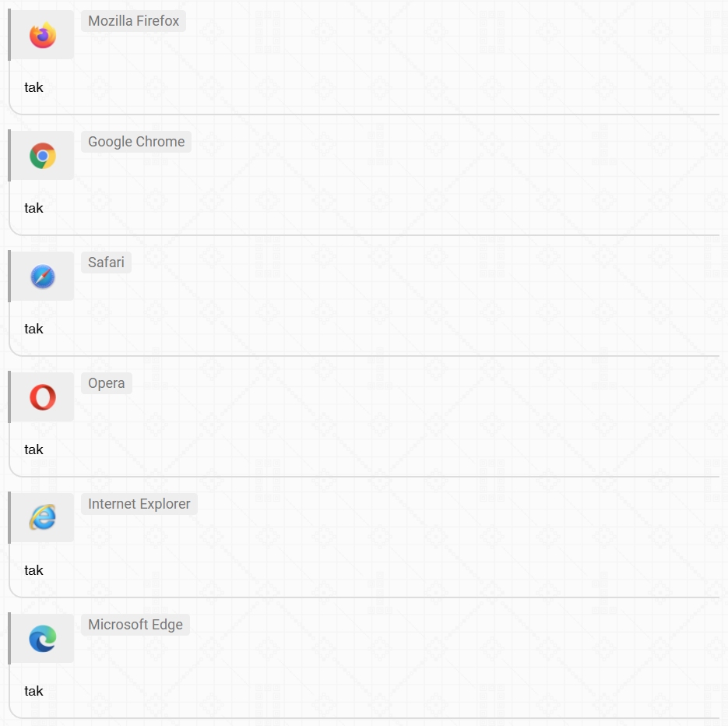Select the Internet Explorer label
This screenshot has width=728, height=726.
pos(139,504)
